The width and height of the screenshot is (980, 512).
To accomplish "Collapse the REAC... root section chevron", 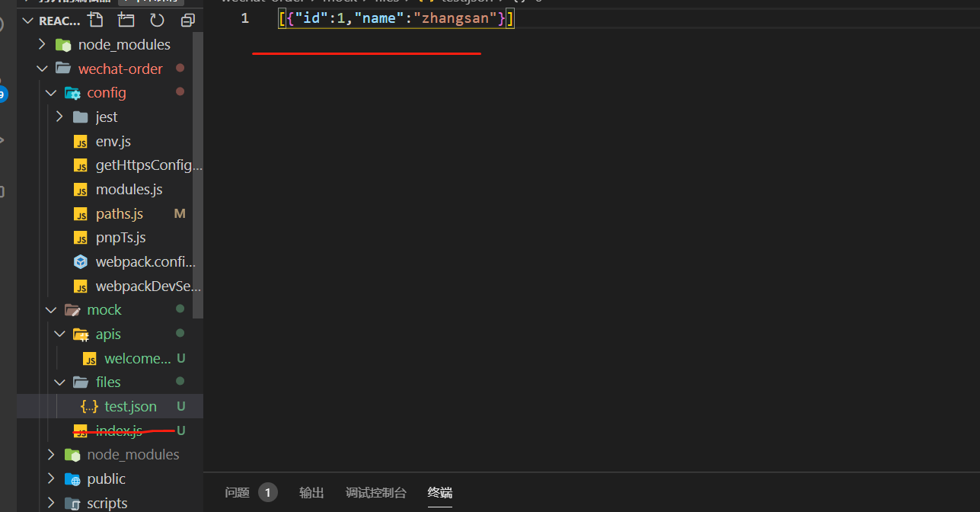I will point(28,21).
